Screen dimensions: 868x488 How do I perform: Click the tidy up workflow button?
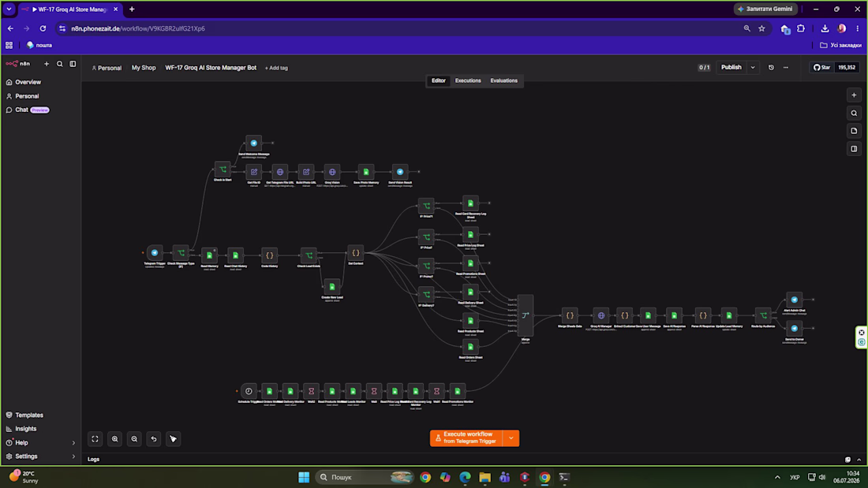174,439
